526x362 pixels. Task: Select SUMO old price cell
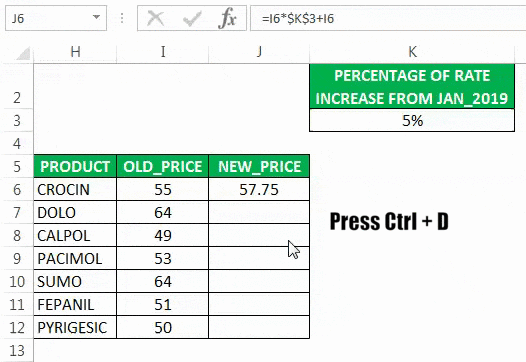pos(163,281)
